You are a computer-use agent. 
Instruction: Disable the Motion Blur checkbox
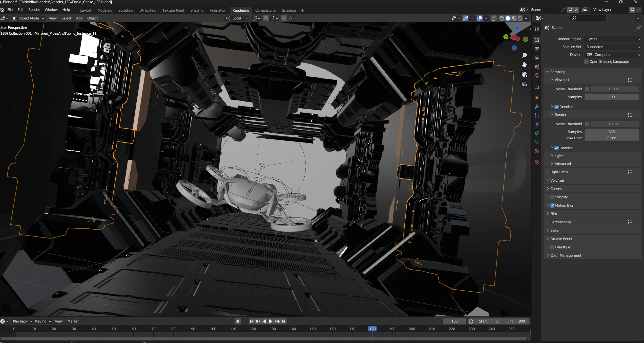click(x=552, y=205)
